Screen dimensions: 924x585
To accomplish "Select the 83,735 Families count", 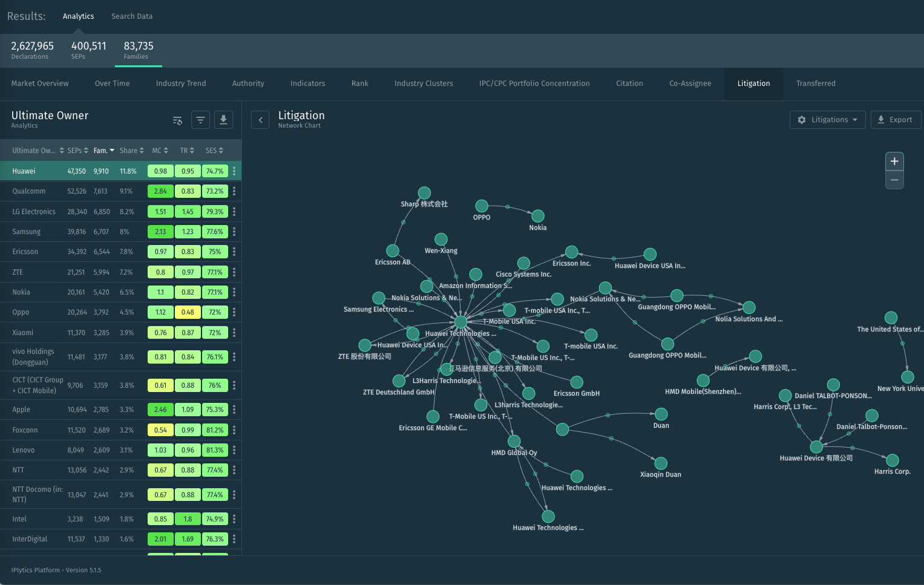I will click(x=139, y=50).
